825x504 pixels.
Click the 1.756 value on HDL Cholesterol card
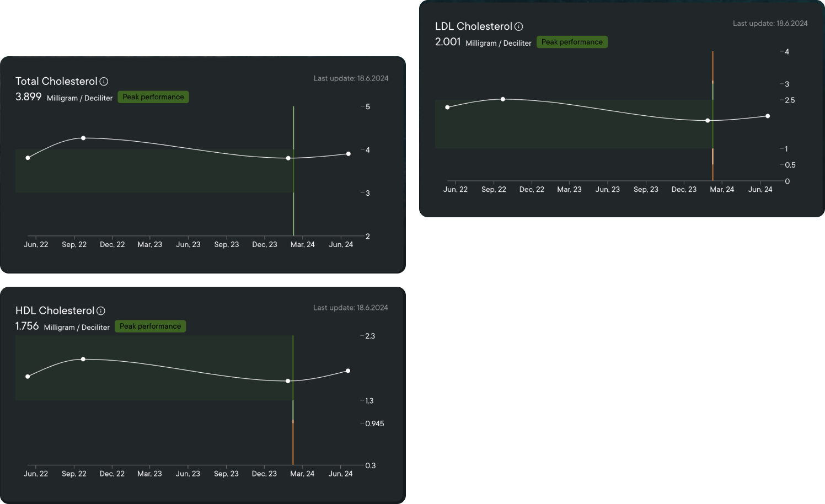27,326
